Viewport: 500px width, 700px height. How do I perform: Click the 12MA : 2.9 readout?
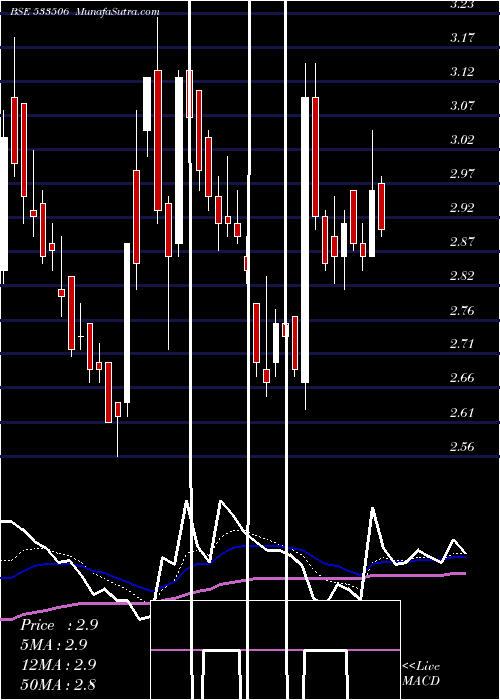coord(58,665)
